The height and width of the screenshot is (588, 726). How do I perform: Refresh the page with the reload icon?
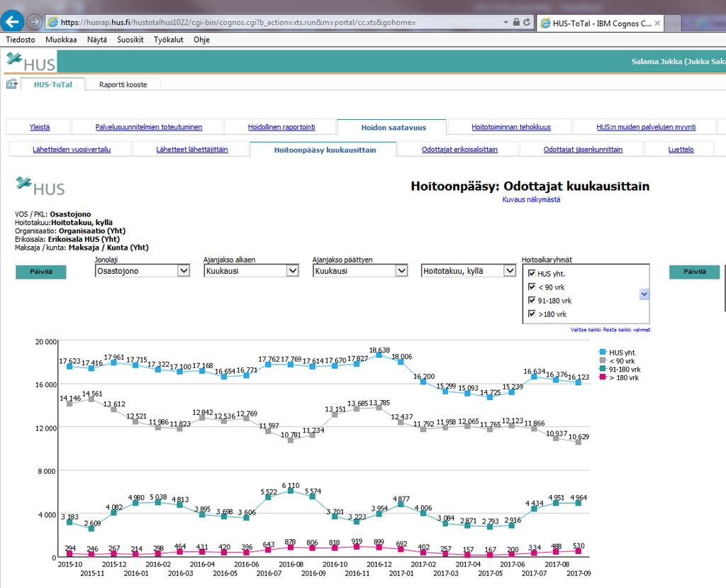click(527, 22)
